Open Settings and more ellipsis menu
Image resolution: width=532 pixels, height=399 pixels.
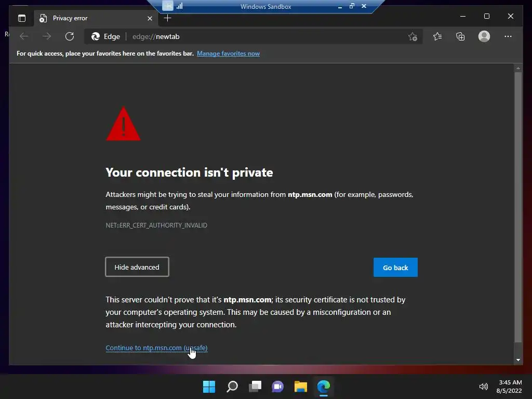point(508,36)
